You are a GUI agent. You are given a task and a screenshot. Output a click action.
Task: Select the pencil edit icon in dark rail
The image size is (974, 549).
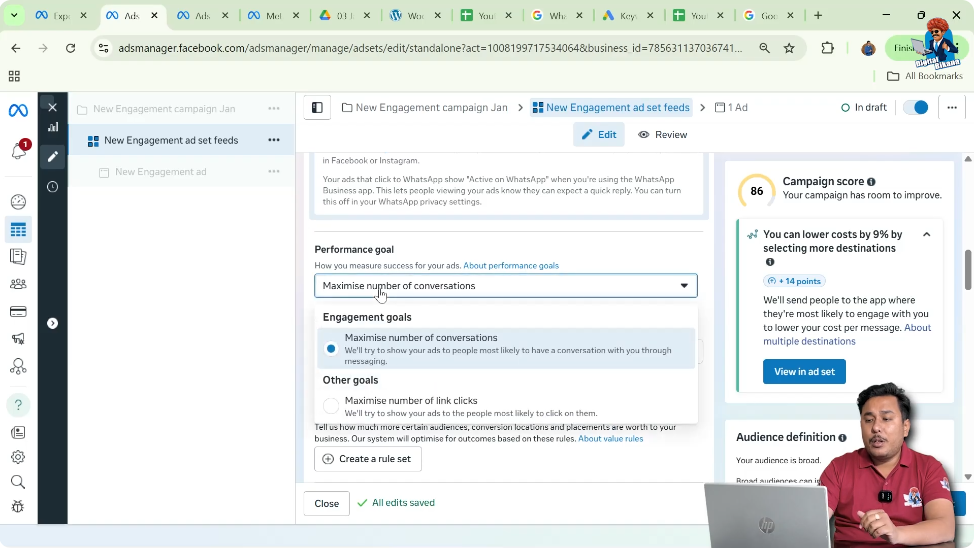coord(53,157)
